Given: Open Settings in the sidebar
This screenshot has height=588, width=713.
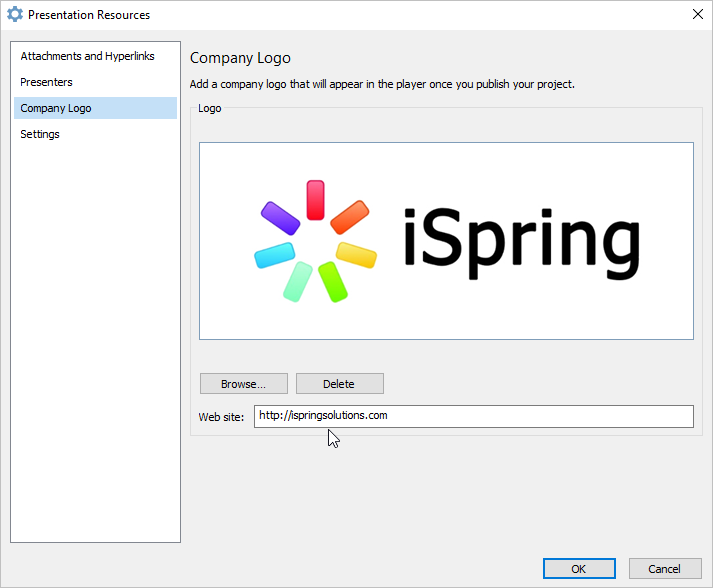Looking at the screenshot, I should 95,134.
